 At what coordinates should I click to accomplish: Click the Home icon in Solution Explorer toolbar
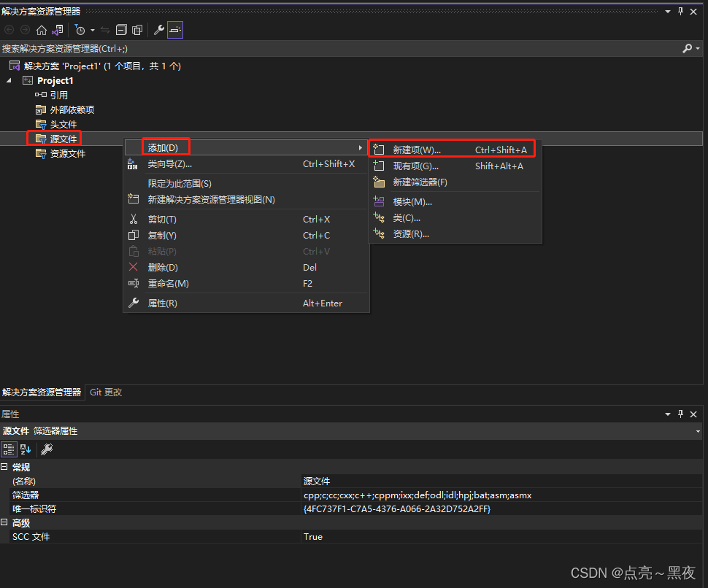(x=41, y=30)
